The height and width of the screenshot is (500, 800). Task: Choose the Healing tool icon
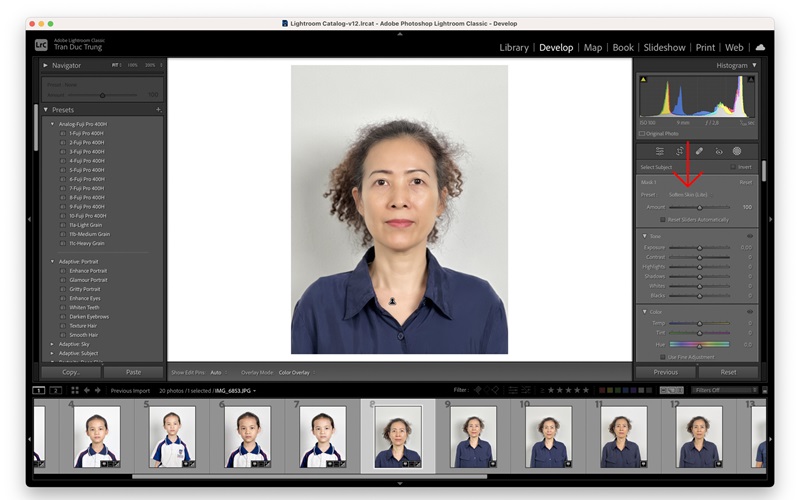click(699, 151)
